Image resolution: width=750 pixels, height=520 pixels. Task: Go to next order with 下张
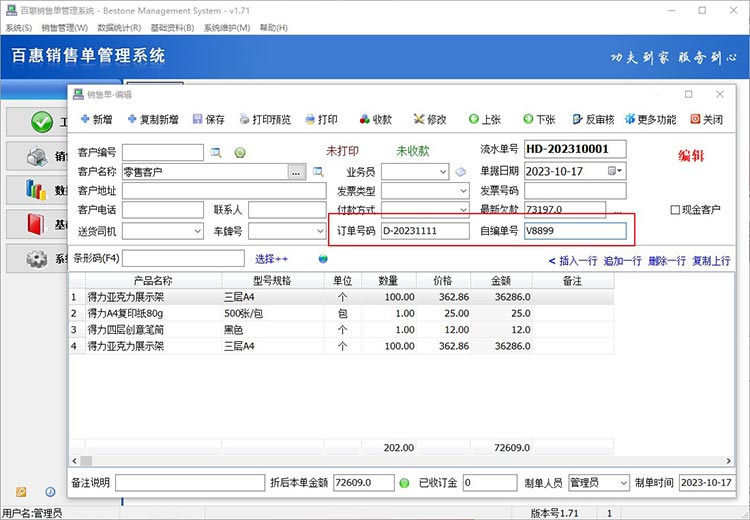[x=539, y=119]
